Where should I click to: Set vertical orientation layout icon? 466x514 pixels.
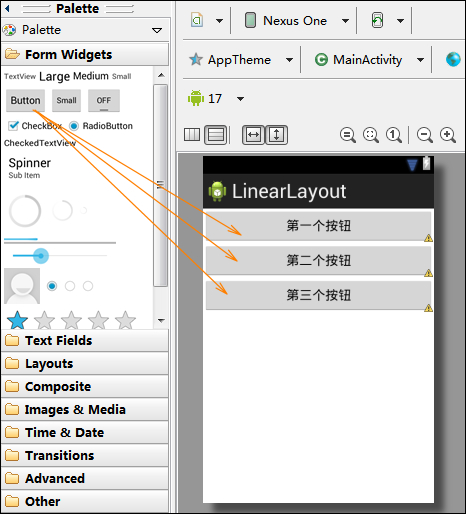coord(215,135)
